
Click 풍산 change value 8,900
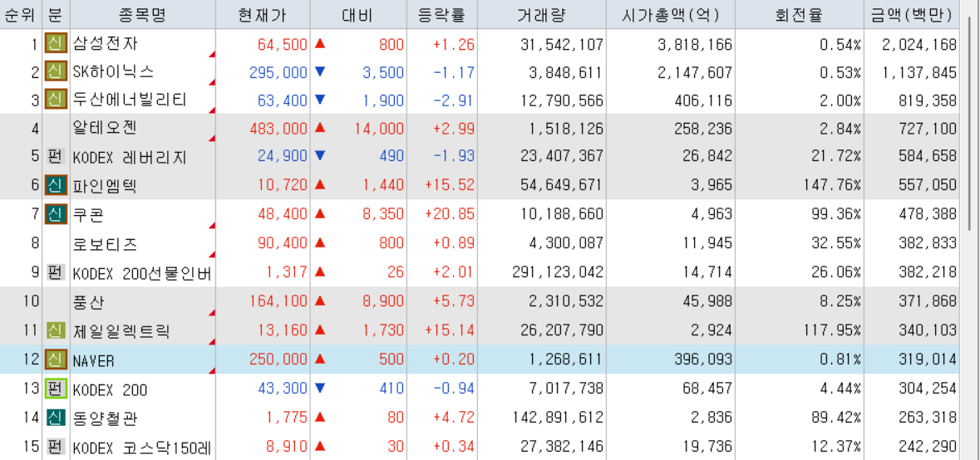point(383,302)
